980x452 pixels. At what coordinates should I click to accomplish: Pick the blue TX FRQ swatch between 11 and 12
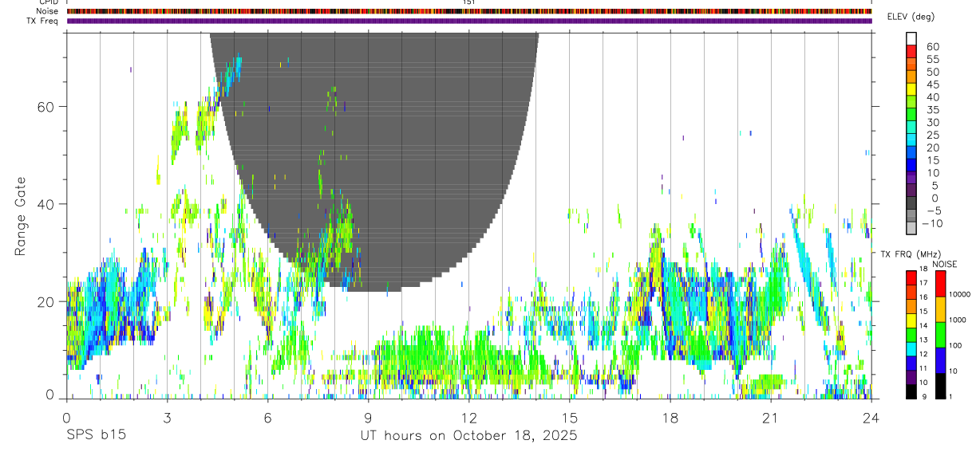[911, 363]
